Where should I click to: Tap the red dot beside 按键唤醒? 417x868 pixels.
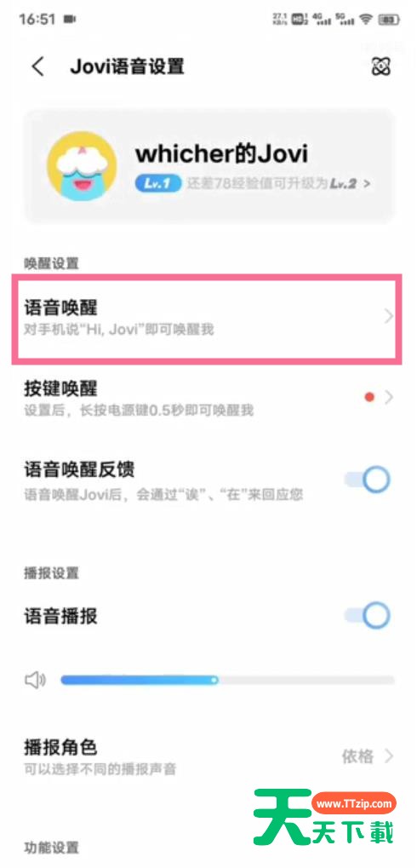click(x=369, y=396)
